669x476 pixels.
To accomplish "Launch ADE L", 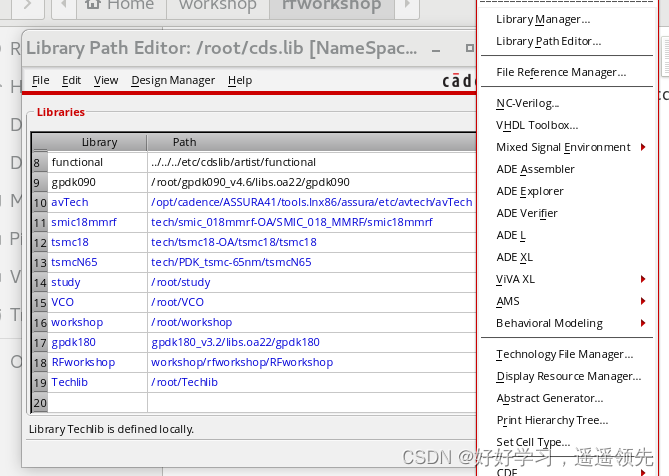I will click(511, 235).
